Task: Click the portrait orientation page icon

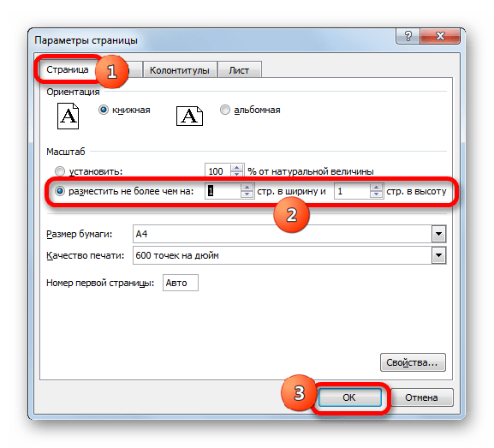Action: (68, 116)
